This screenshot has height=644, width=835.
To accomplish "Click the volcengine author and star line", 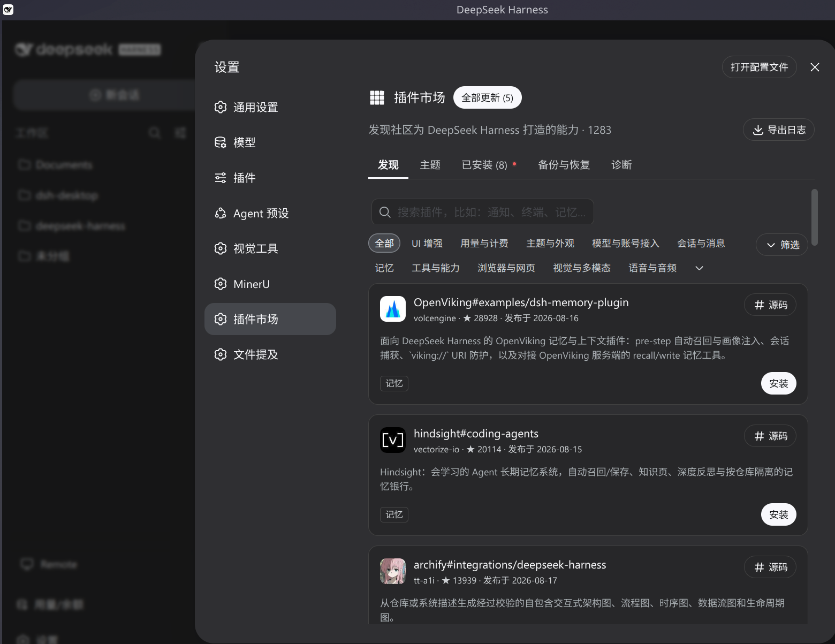I will coord(496,318).
